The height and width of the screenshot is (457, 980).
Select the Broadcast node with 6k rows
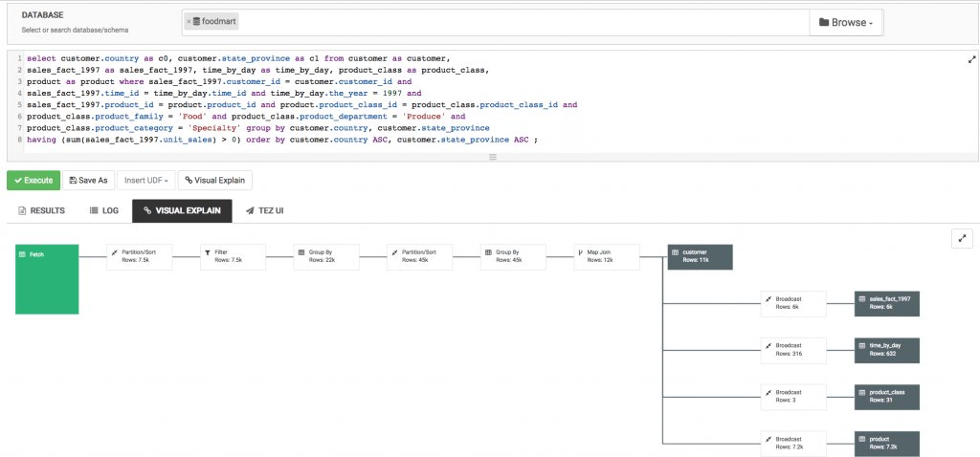point(793,304)
